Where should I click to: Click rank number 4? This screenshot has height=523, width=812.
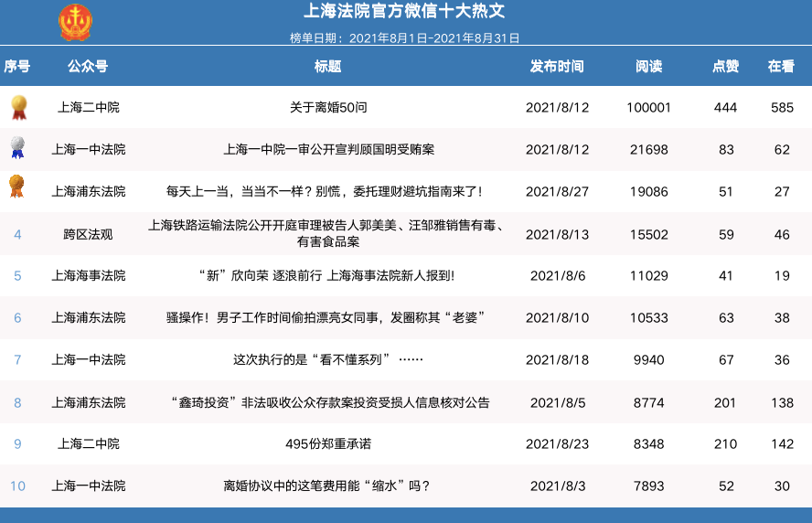click(x=17, y=235)
